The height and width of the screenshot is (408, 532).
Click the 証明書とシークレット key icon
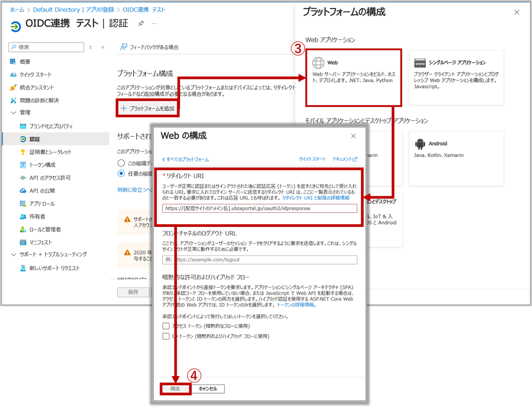(x=23, y=152)
